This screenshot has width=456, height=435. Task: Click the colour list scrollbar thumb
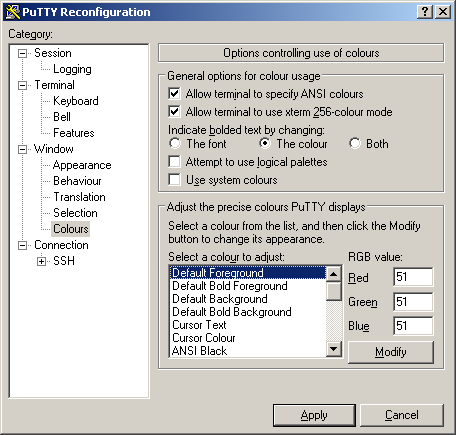click(334, 291)
